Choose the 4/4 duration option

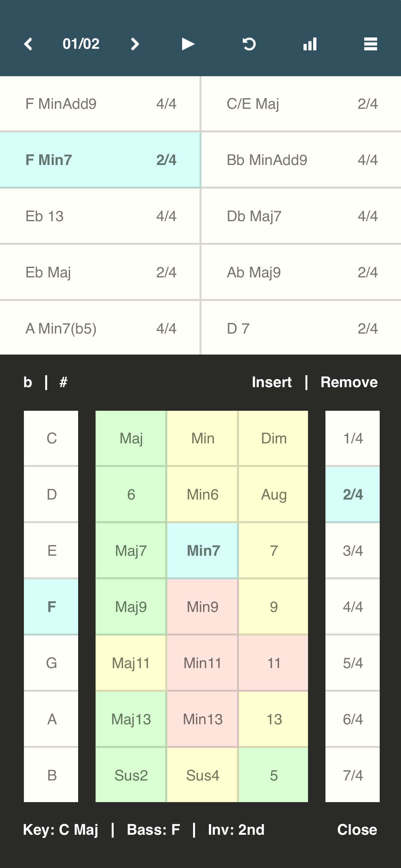coord(353,607)
